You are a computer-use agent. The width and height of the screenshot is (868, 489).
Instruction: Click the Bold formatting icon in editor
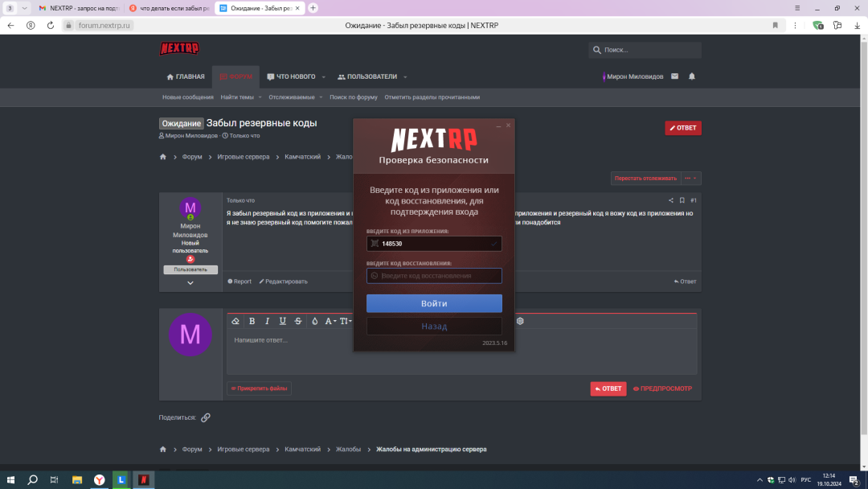click(252, 321)
